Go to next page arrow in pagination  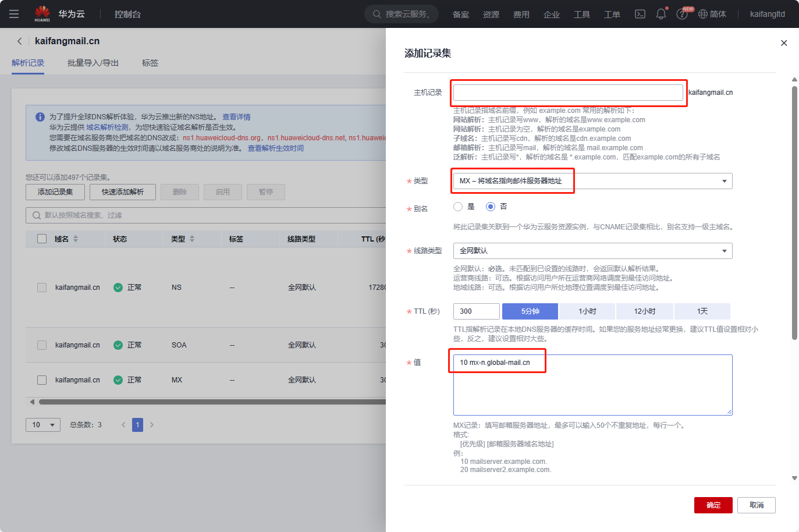pyautogui.click(x=152, y=425)
